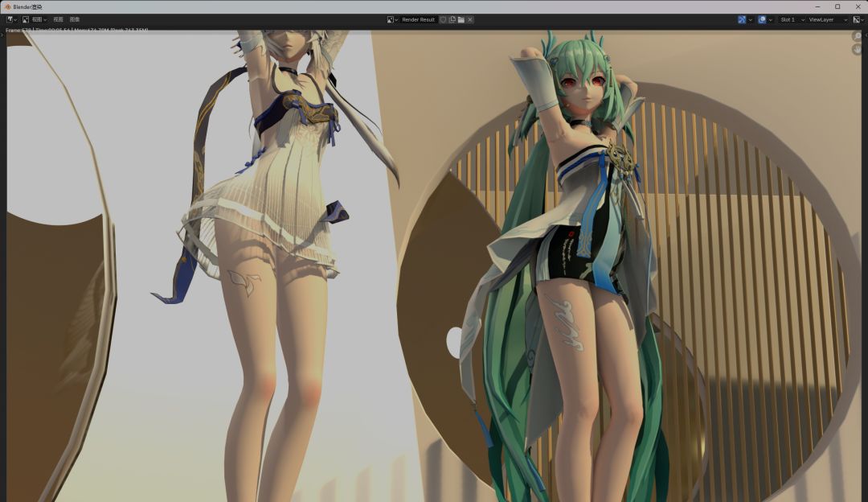This screenshot has height=502, width=868.
Task: Click the open image folder icon
Action: click(x=461, y=19)
